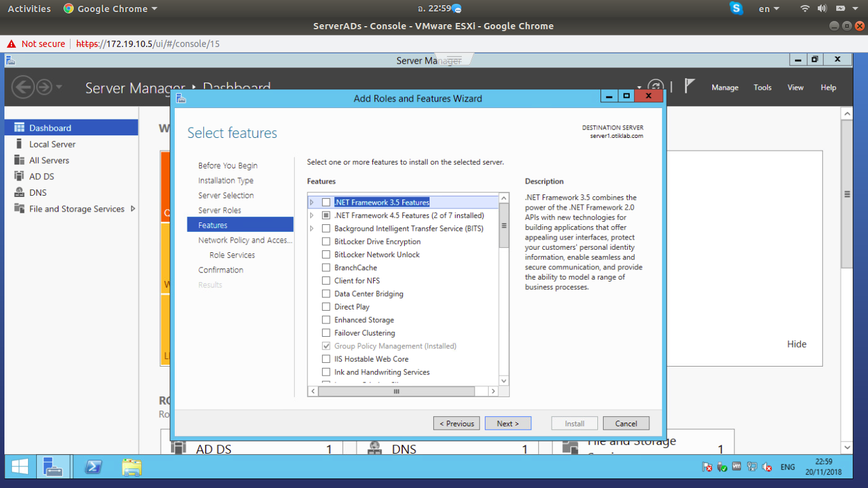The width and height of the screenshot is (868, 488).
Task: Click the Local Server icon in sidebar
Action: click(19, 144)
